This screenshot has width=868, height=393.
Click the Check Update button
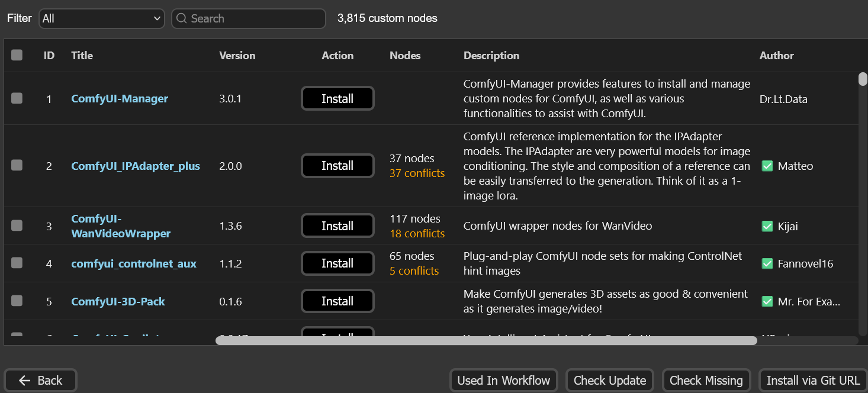click(x=610, y=381)
